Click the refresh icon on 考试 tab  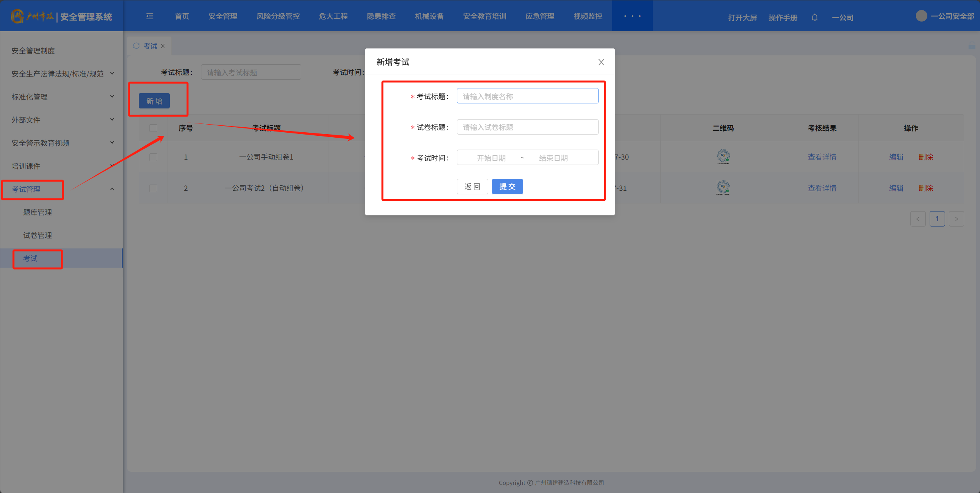136,46
